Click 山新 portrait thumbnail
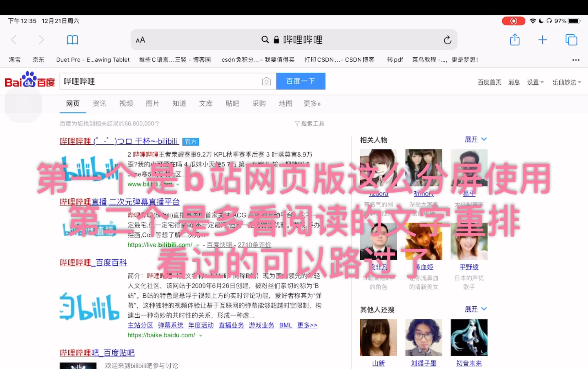 point(378,337)
